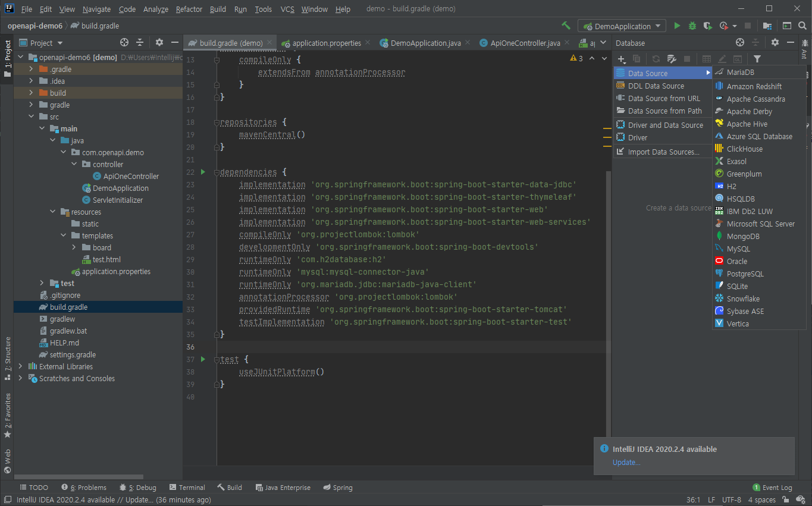Click the Build hammer icon in toolbar

(566, 26)
